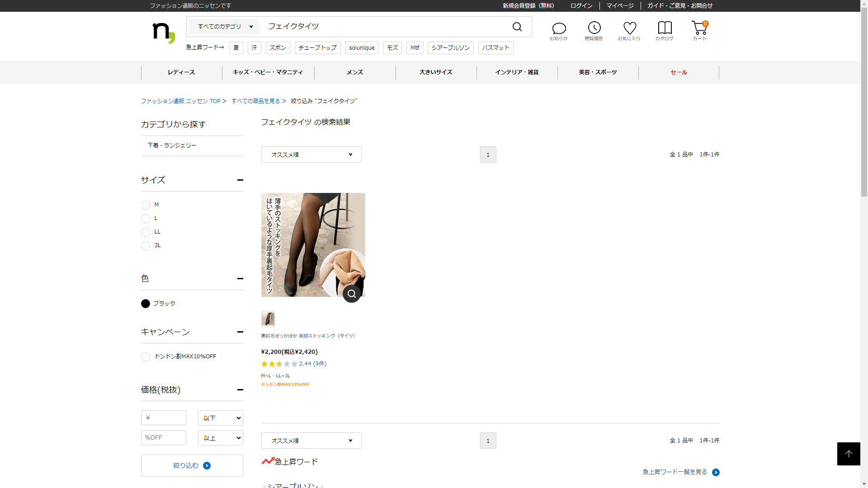This screenshot has width=868, height=488.
Task: Click the scroll-to-top arrow button
Action: click(x=849, y=454)
